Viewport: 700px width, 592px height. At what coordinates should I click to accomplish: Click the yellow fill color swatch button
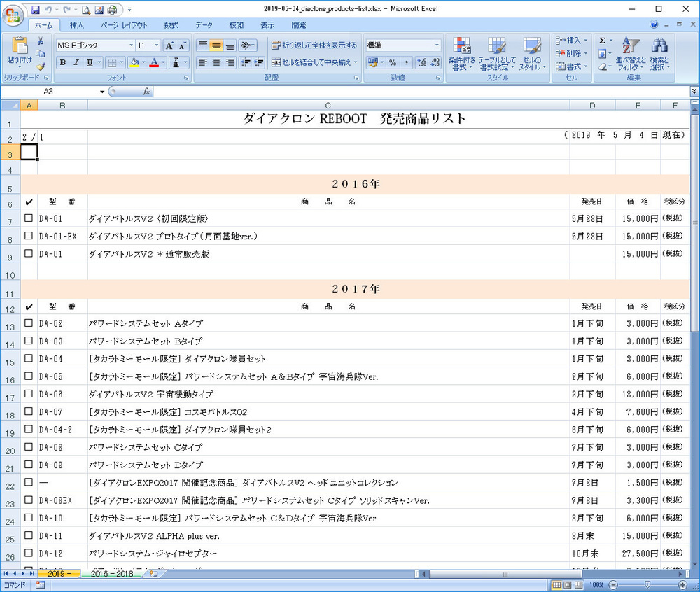pos(134,62)
